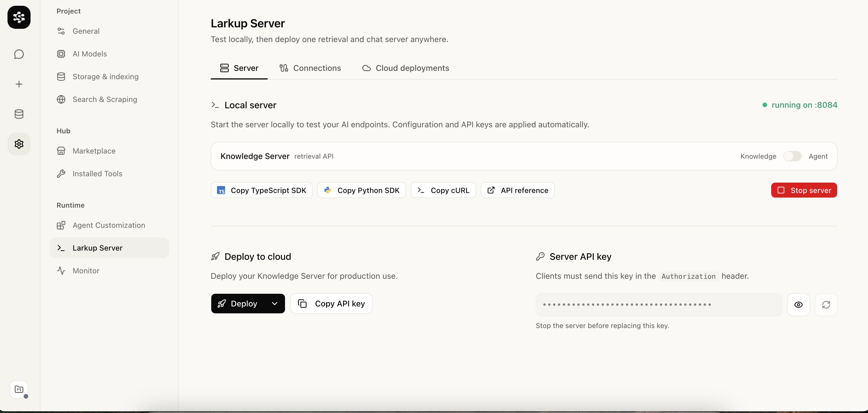Viewport: 868px width, 413px height.
Task: Click the Search & Scraping globe icon
Action: tap(61, 99)
